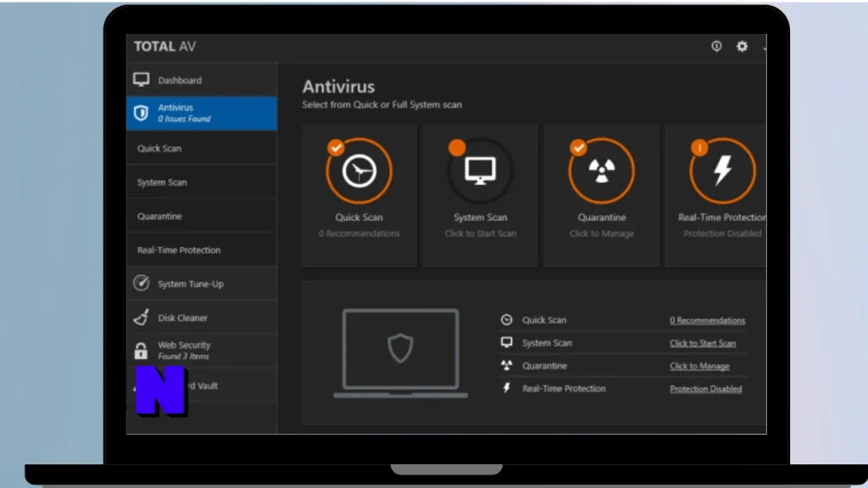Screen dimensions: 868x488
Task: Click the Antivirus shield icon in sidebar
Action: tap(142, 113)
